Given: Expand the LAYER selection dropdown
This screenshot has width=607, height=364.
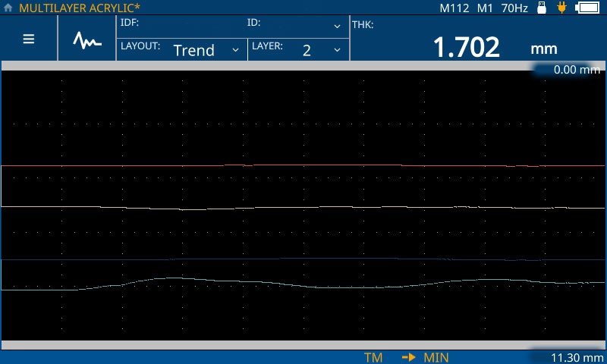Looking at the screenshot, I should pos(297,49).
